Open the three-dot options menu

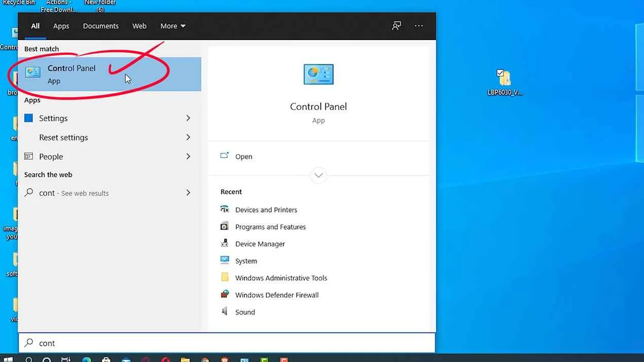click(x=419, y=26)
